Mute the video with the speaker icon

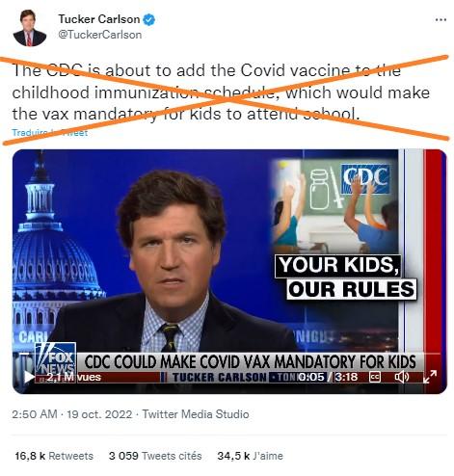tap(402, 377)
